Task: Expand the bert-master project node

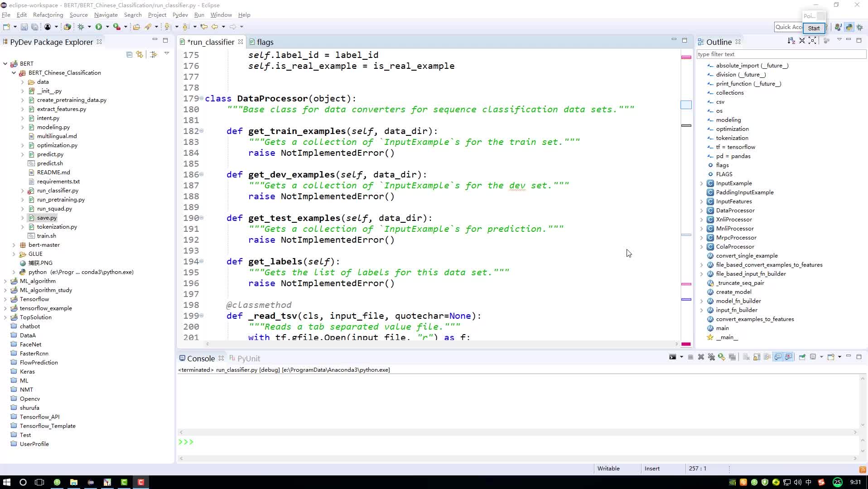Action: tap(14, 245)
